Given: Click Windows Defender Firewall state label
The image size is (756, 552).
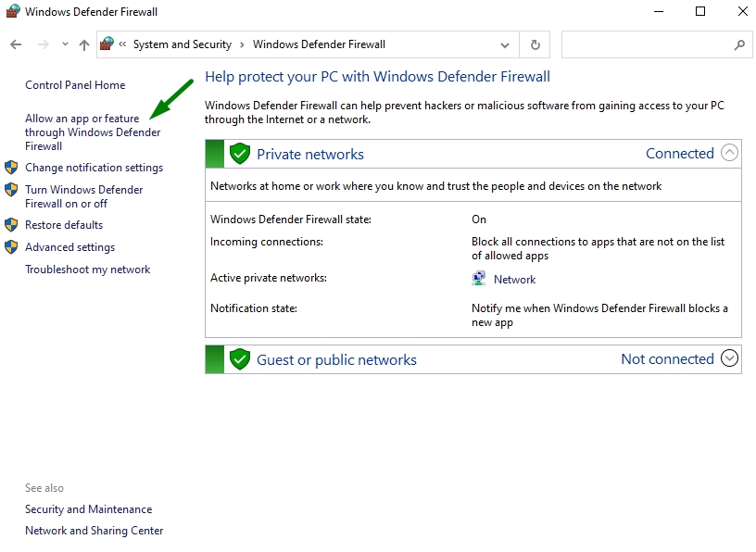Looking at the screenshot, I should (291, 220).
